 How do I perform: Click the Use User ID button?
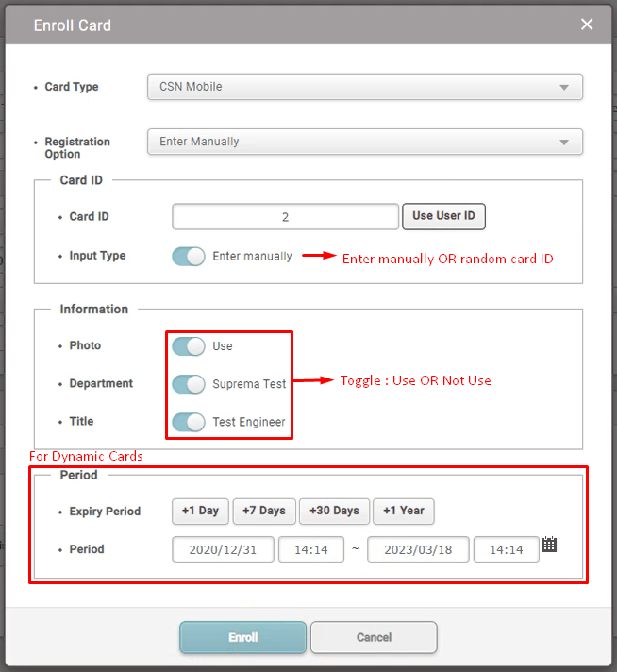[443, 216]
